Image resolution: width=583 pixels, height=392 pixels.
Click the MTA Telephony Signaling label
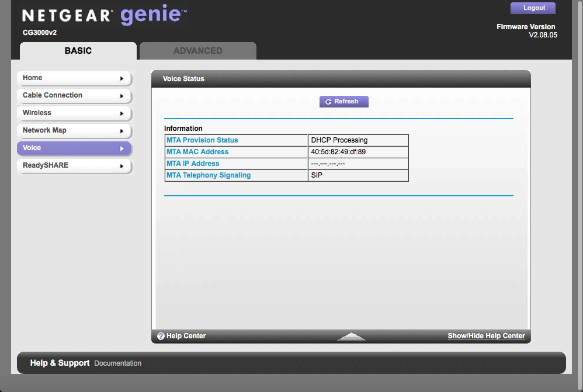pos(209,175)
